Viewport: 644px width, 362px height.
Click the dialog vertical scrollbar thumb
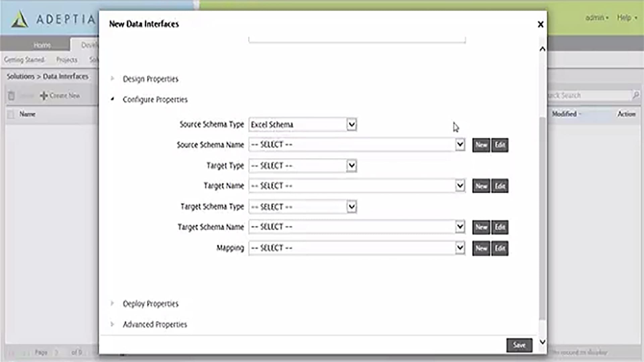click(x=542, y=218)
